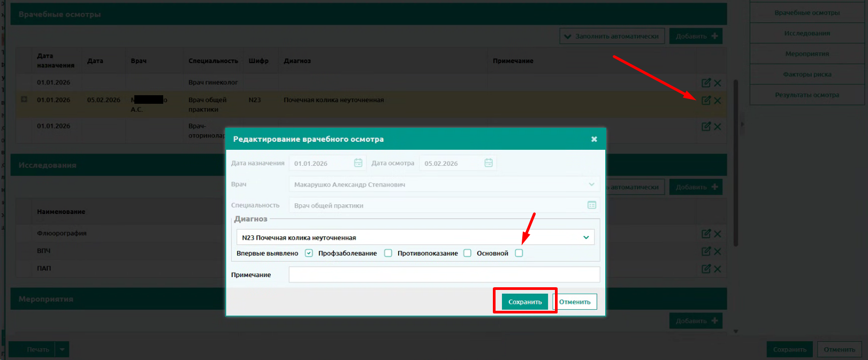Go to Факторы риска section
The height and width of the screenshot is (360, 868).
[x=807, y=74]
